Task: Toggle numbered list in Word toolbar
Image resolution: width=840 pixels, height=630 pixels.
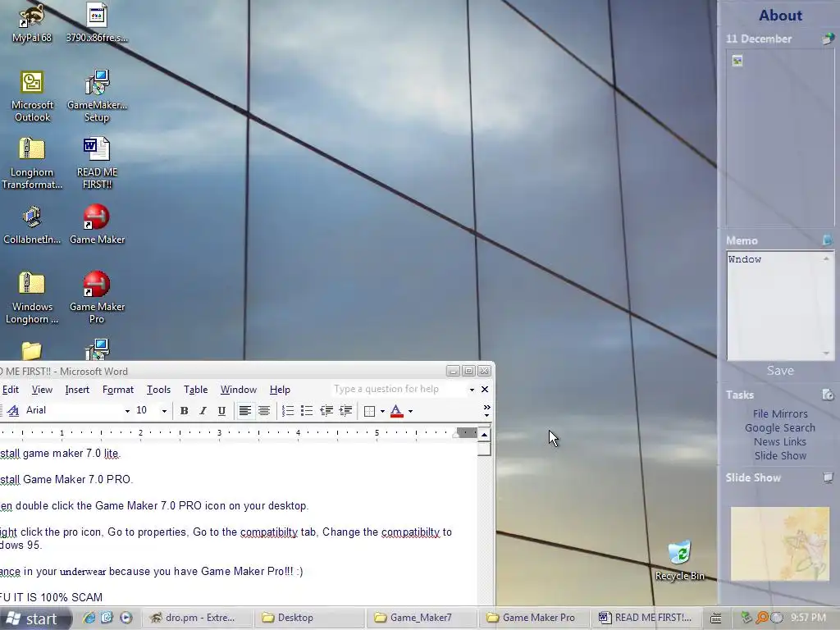Action: coord(288,411)
